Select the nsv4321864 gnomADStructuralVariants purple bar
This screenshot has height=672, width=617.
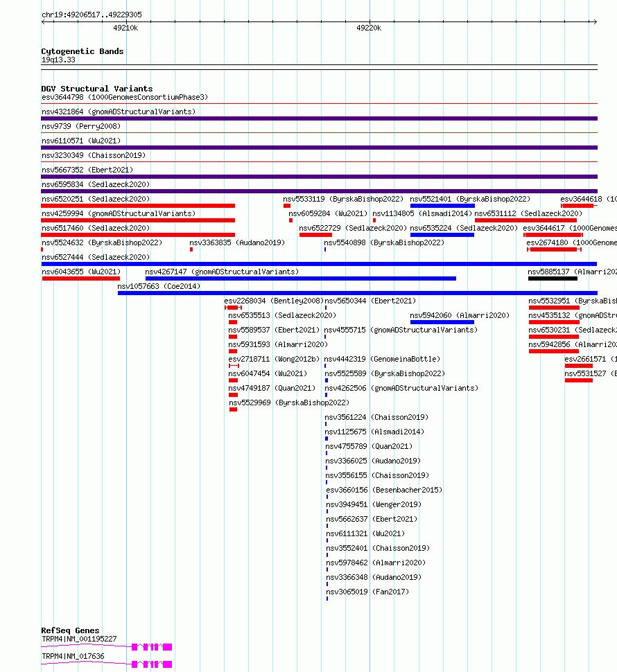[x=319, y=118]
